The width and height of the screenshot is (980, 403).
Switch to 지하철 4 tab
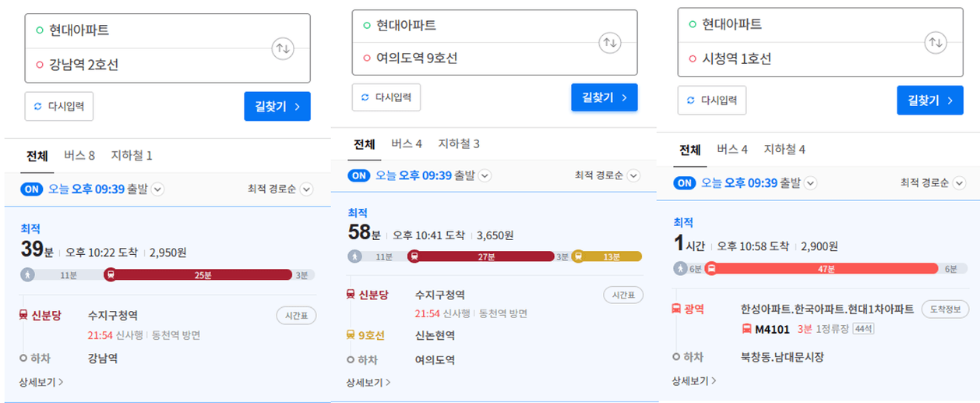[784, 150]
